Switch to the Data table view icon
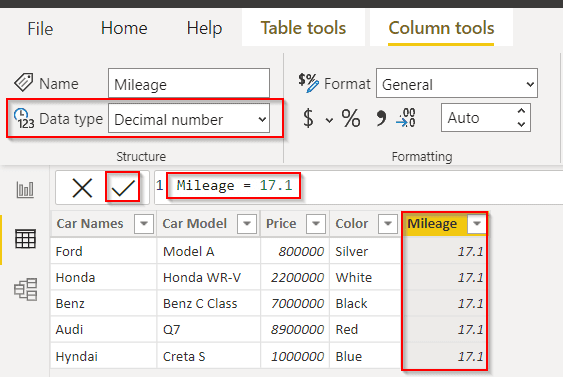The height and width of the screenshot is (377, 563). [x=25, y=239]
